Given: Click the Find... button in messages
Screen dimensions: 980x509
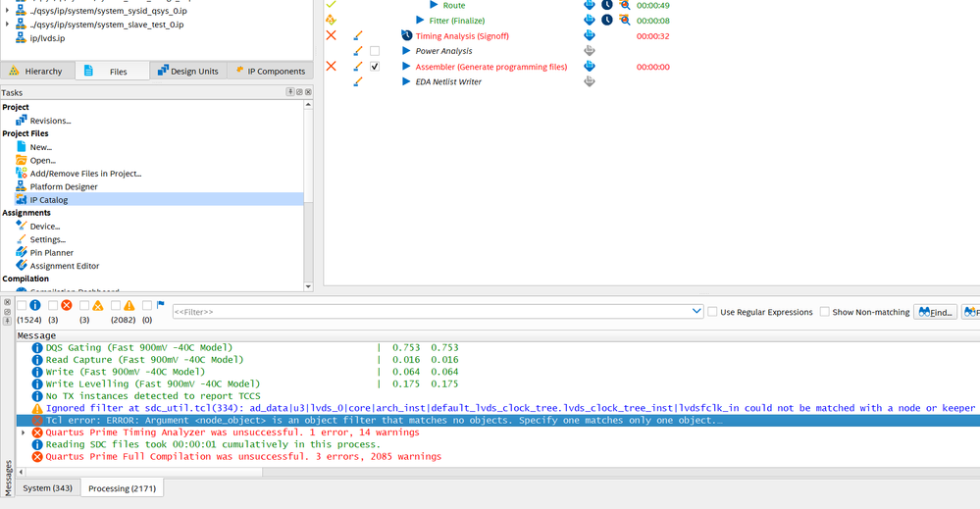Looking at the screenshot, I should 935,312.
